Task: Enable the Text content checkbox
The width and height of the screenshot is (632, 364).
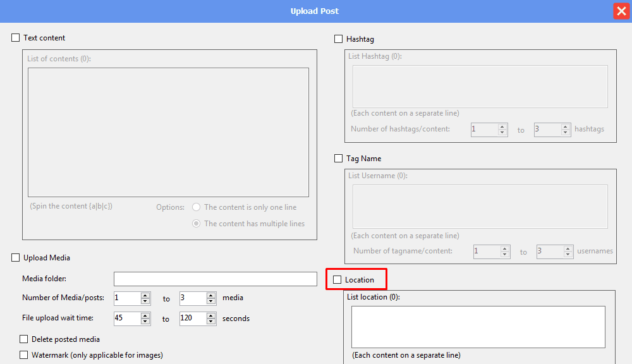Action: [16, 38]
